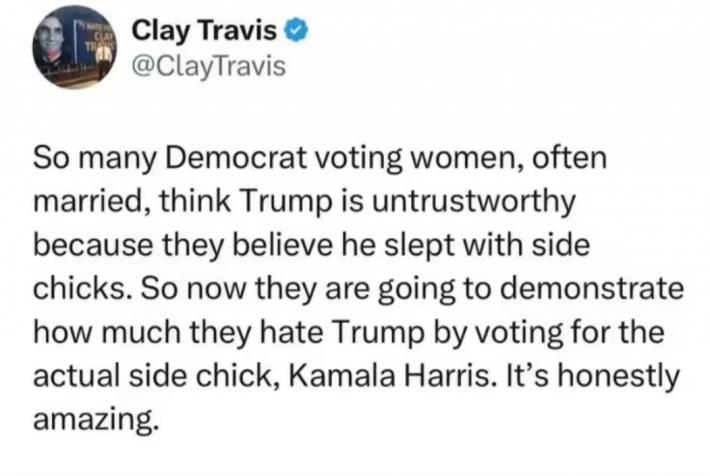Click the blue verified checkmark badge

pos(296,31)
